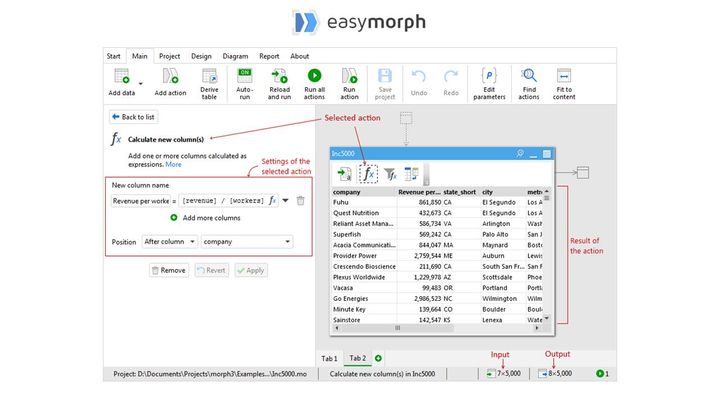The height and width of the screenshot is (405, 720).
Task: Open the Start tab
Action: point(113,56)
